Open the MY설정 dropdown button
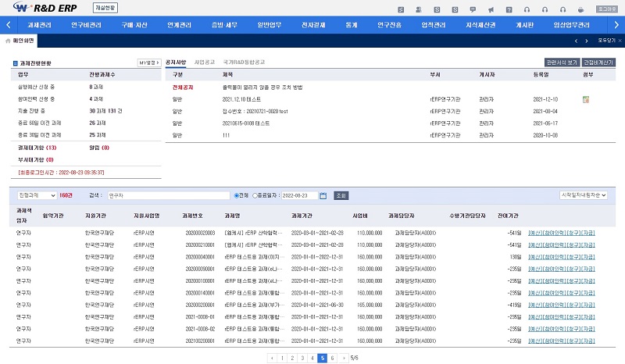Viewport: 625px width, 364px height. point(148,62)
